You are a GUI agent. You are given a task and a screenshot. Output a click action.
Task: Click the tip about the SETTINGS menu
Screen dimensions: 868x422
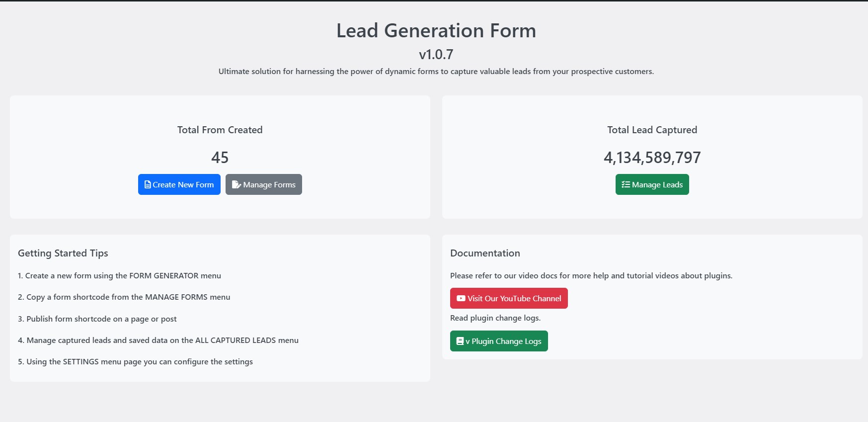point(135,362)
